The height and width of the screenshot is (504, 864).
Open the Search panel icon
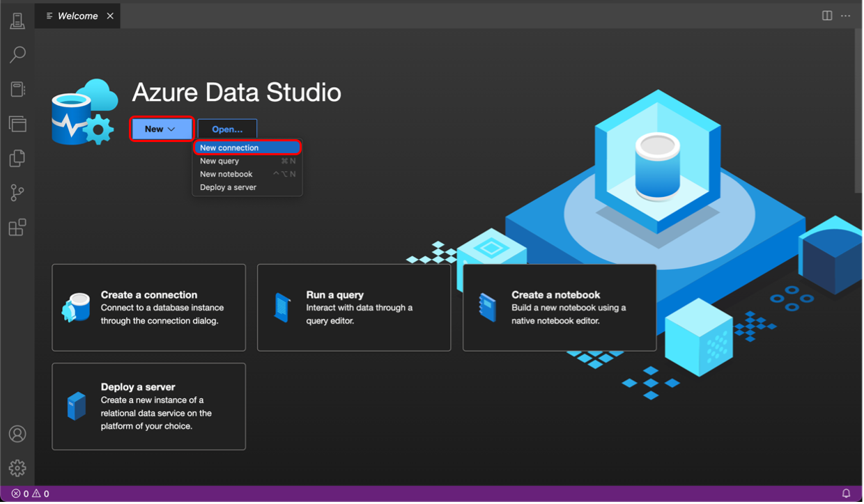click(x=17, y=54)
